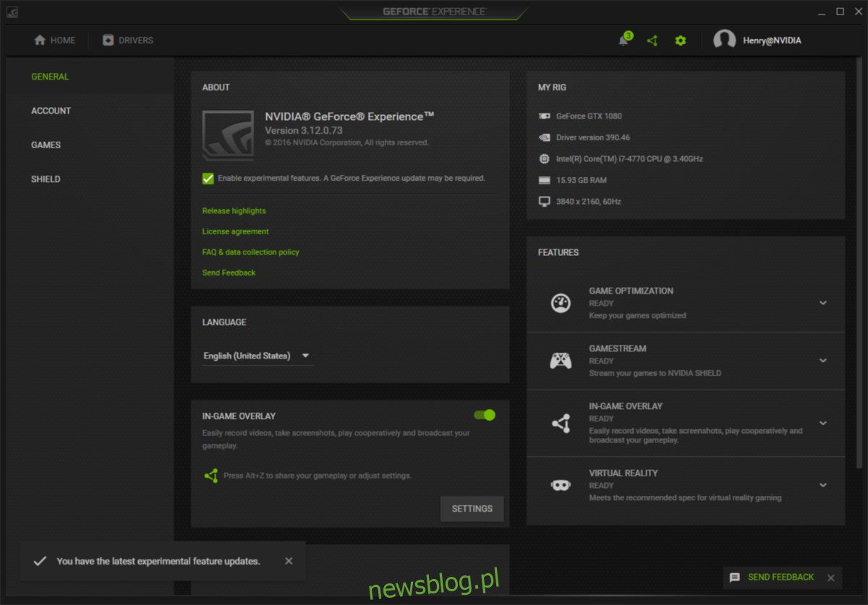Open the Release highlights link

(x=234, y=211)
